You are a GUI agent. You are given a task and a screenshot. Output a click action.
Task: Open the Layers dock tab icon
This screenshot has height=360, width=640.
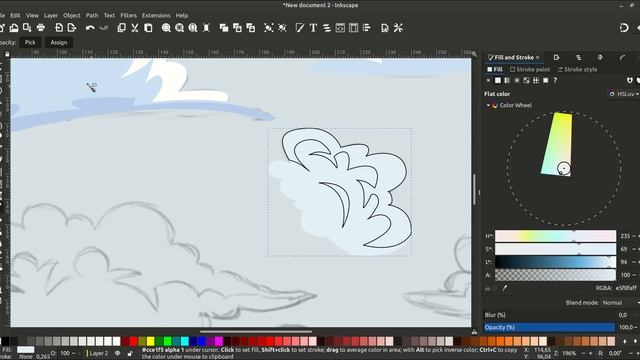[x=578, y=58]
